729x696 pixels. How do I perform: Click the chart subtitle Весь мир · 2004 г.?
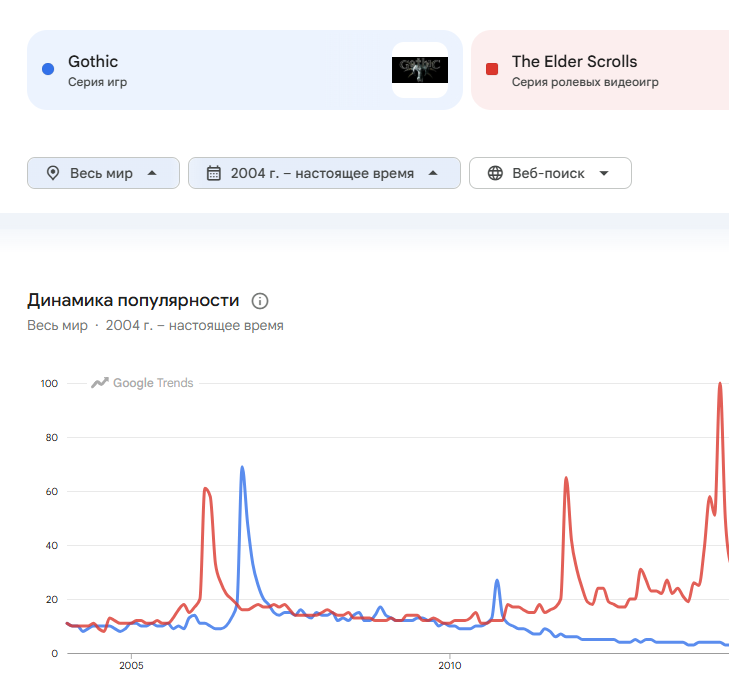(155, 325)
